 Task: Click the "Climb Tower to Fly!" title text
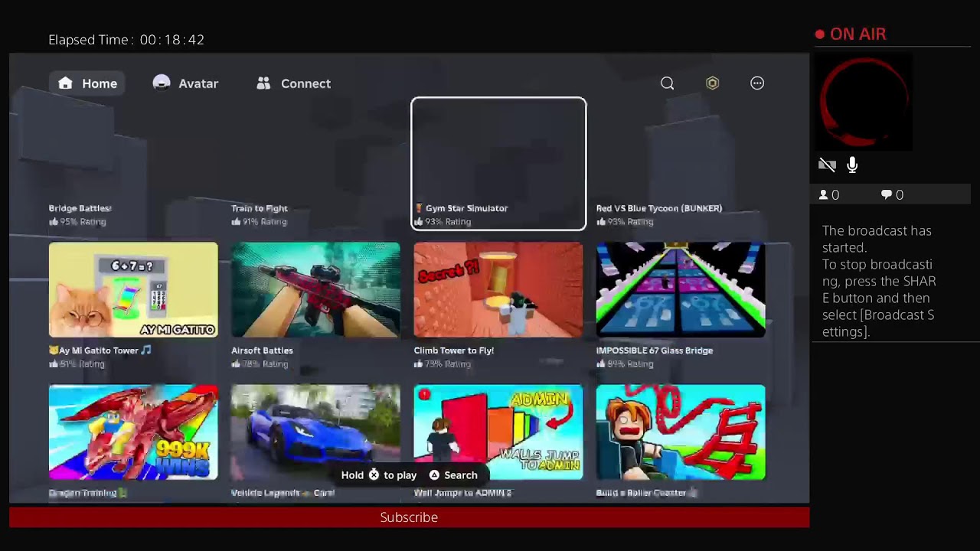[x=454, y=350]
